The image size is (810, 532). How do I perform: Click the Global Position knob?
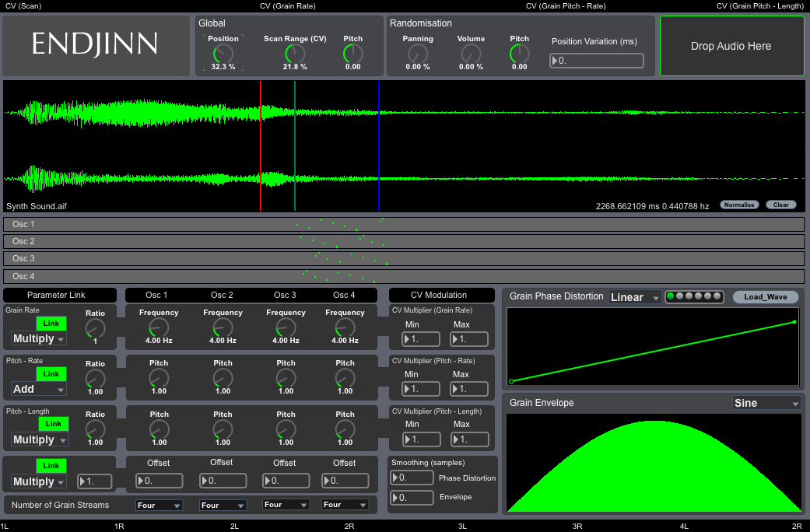coord(223,54)
